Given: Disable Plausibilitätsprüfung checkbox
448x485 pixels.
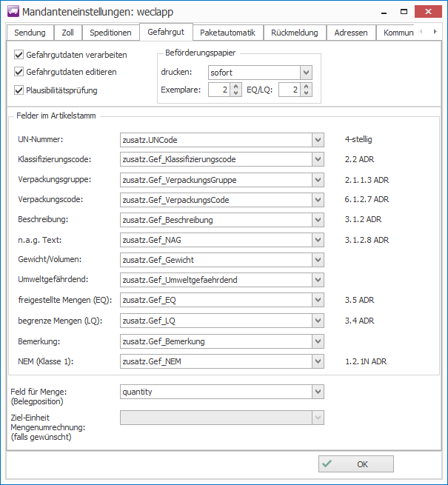Looking at the screenshot, I should point(19,90).
